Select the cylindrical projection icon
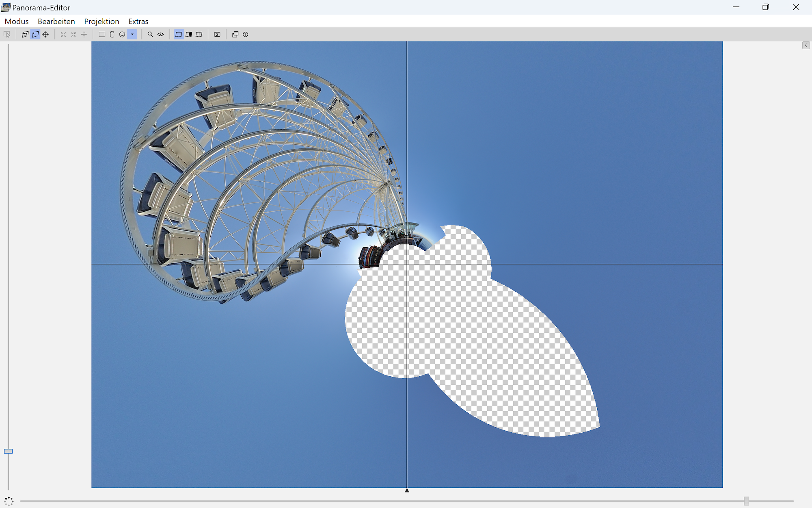 (x=112, y=35)
